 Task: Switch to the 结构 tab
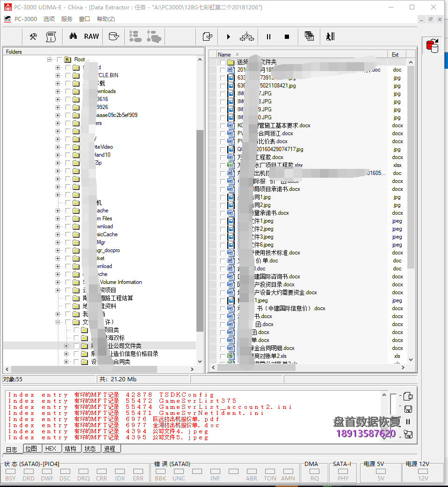71,449
